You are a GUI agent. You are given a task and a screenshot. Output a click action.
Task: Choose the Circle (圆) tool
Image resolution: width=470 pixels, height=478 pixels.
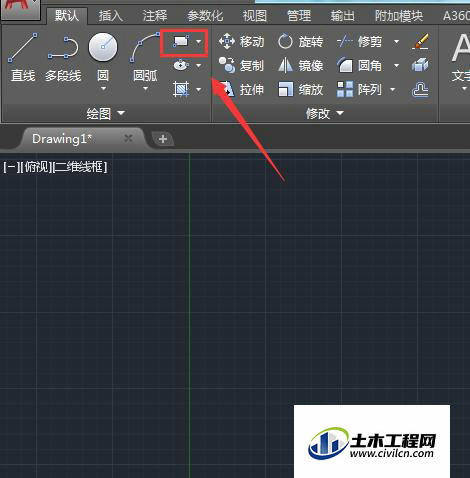pyautogui.click(x=103, y=57)
